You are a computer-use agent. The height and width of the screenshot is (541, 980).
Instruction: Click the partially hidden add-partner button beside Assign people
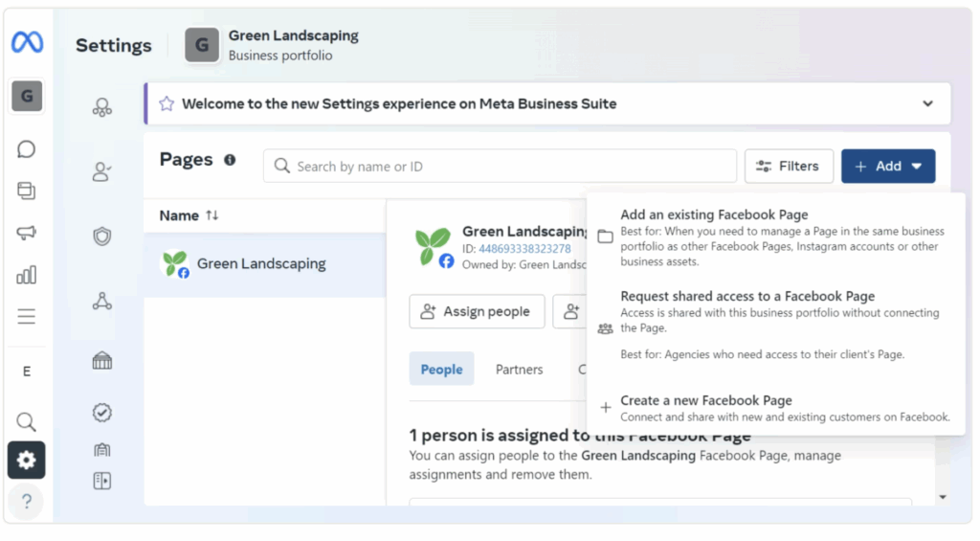pyautogui.click(x=570, y=311)
